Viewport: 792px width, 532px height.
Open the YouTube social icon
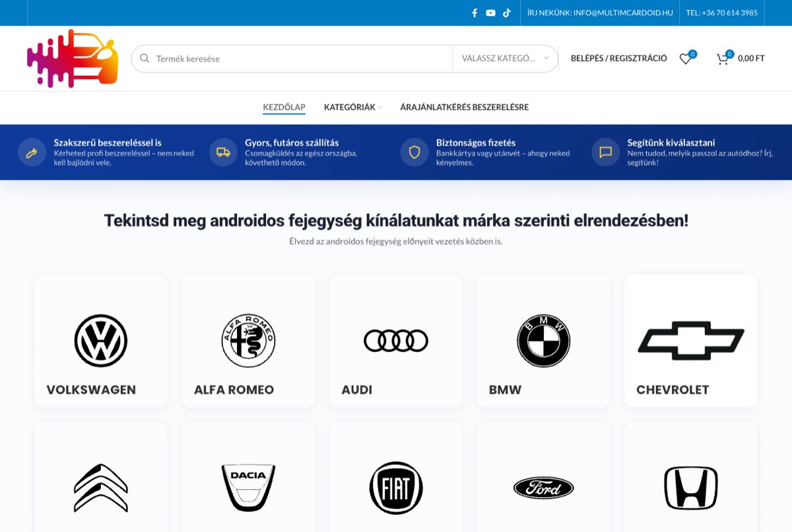[x=490, y=13]
